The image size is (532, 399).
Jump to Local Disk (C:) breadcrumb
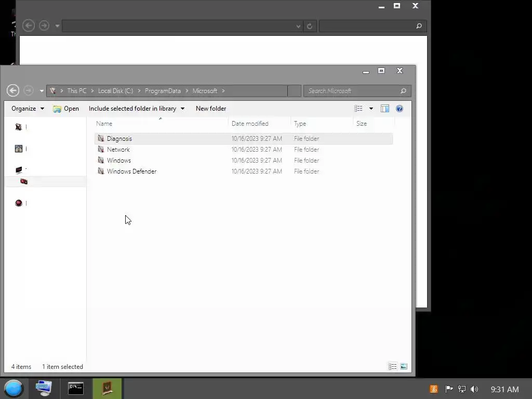tap(115, 91)
